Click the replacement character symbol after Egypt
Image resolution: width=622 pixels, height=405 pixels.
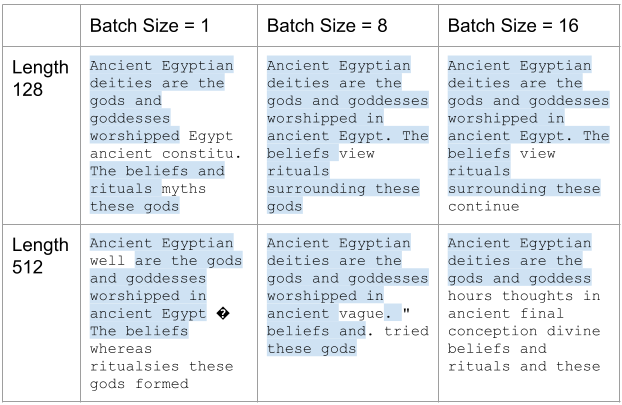[223, 314]
